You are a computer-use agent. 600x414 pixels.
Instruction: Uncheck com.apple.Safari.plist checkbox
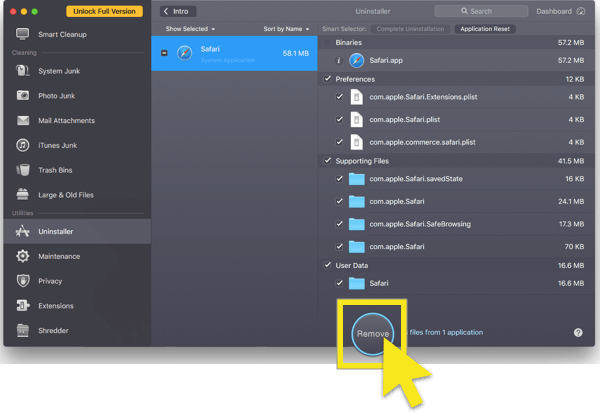339,119
